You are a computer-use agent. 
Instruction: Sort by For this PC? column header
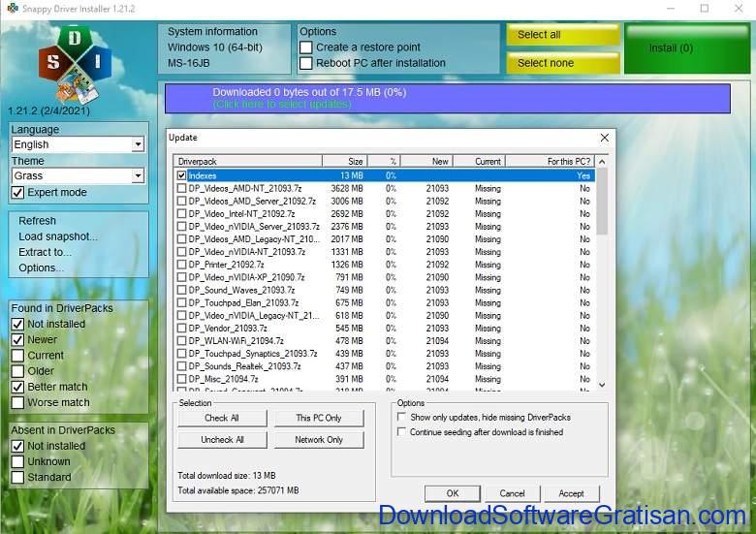point(551,162)
